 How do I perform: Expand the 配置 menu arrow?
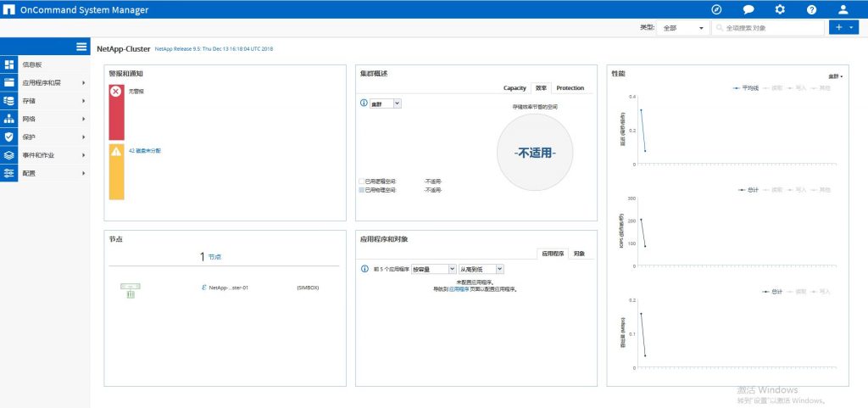click(x=84, y=173)
